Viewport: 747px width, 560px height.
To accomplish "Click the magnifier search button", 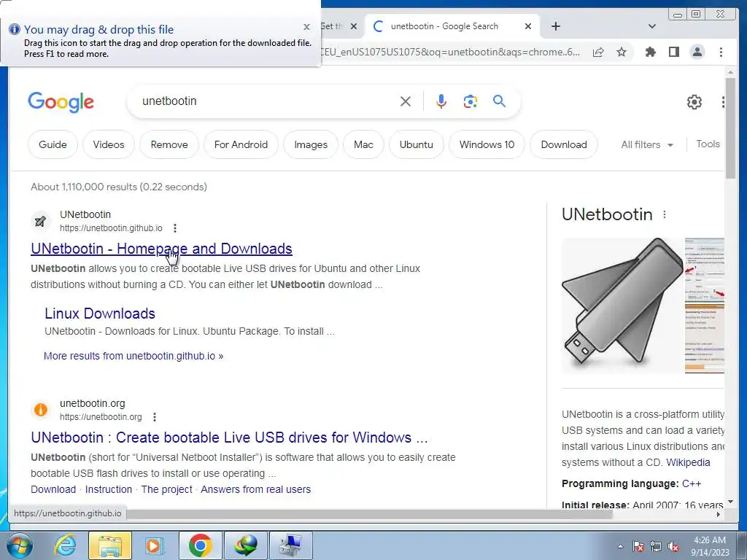I will pyautogui.click(x=499, y=101).
